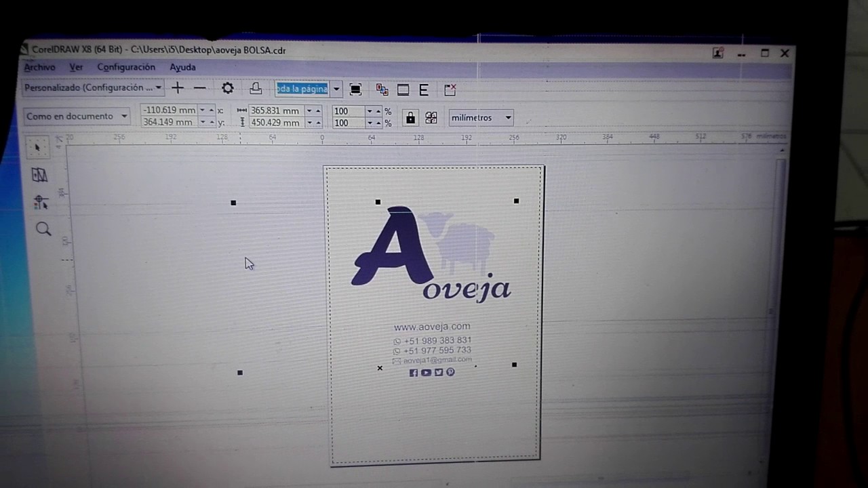Image resolution: width=868 pixels, height=488 pixels.
Task: Select the Pick tool in the toolbox
Action: pos(37,147)
